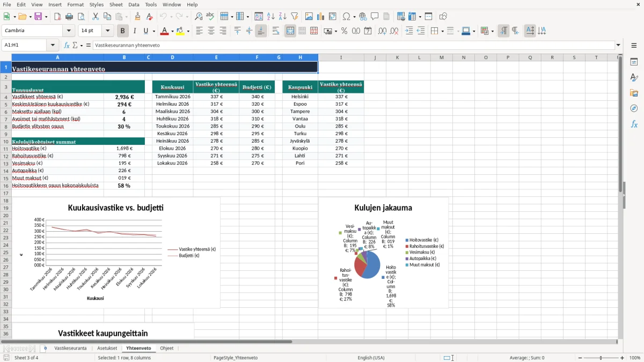644x362 pixels.
Task: Sort descending with the Z-A arrow
Action: 282,17
